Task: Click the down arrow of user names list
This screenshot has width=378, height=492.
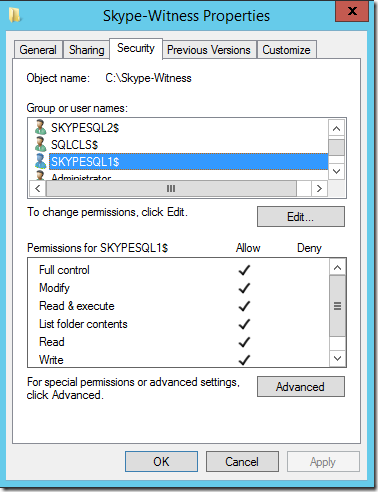Action: [337, 171]
